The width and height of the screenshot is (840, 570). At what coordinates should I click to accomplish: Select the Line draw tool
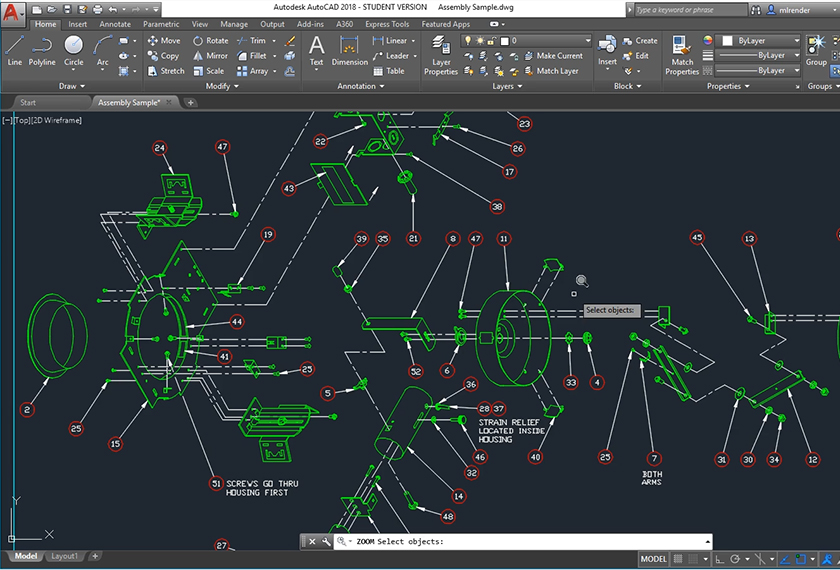click(14, 49)
